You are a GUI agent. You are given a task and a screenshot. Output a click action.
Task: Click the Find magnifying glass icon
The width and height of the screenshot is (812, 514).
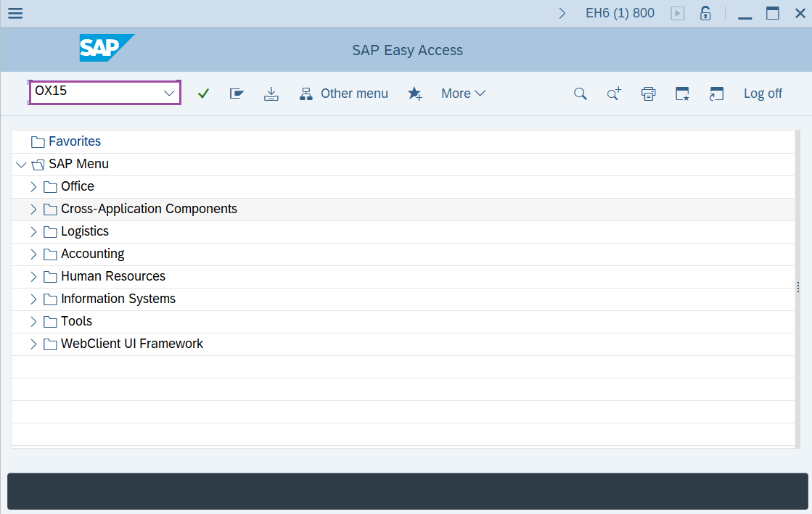[580, 93]
